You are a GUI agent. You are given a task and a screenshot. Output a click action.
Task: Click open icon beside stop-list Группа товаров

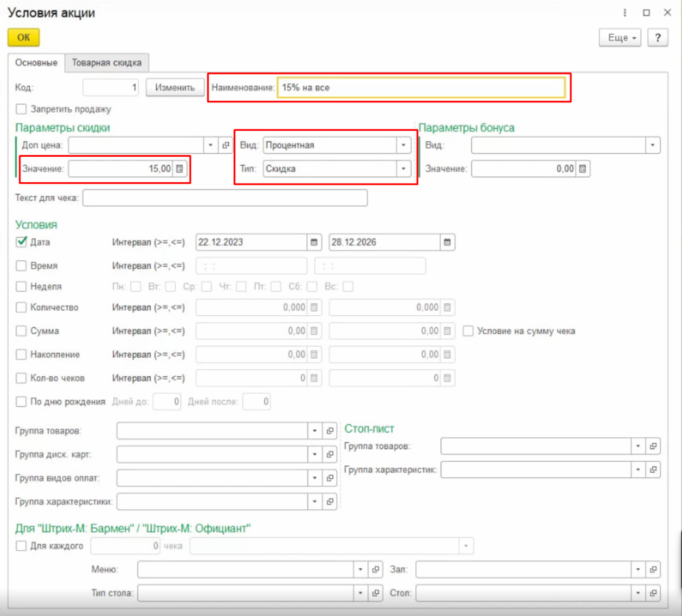pyautogui.click(x=653, y=446)
